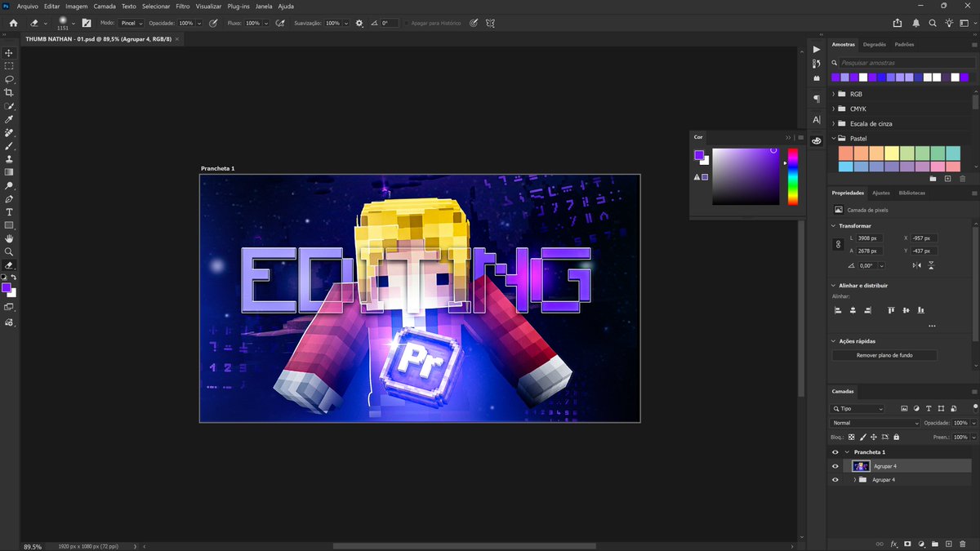
Task: Open the Suavização dropdown
Action: click(x=346, y=23)
